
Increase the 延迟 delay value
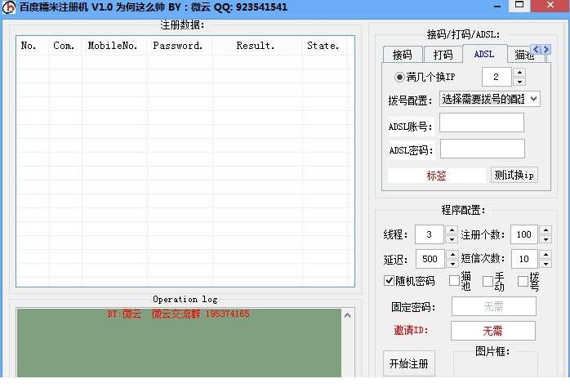(452, 254)
